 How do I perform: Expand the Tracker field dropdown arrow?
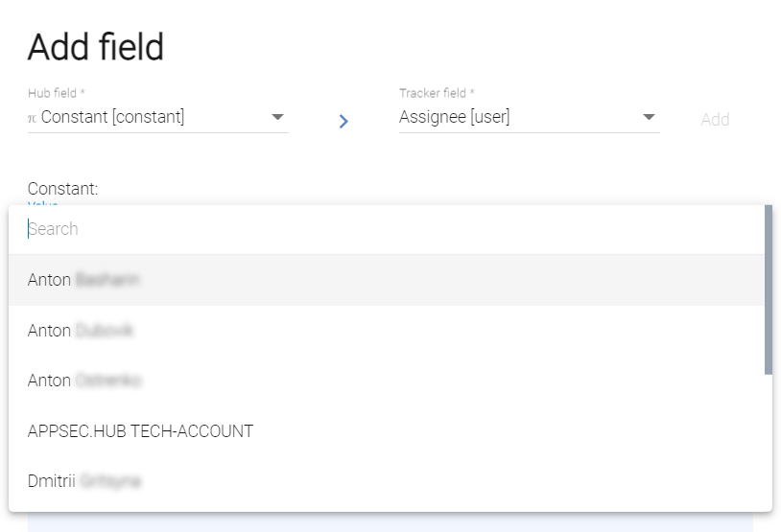pos(649,117)
